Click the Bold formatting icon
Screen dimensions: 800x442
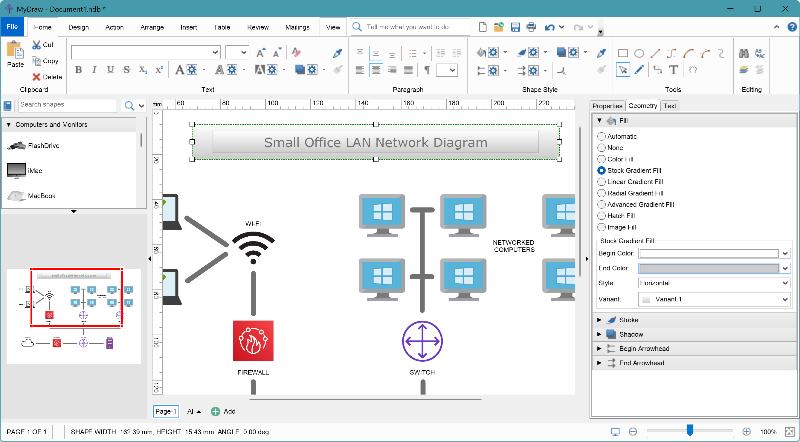click(79, 70)
